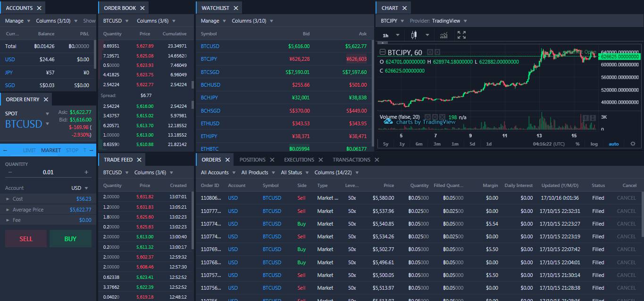Click the quantity field showing 0.01
This screenshot has width=644, height=301.
(x=48, y=172)
